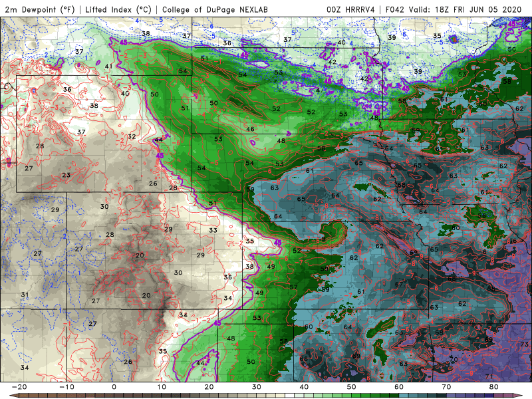Click the dewpoint value '23' on the map
The height and width of the screenshot is (399, 532).
(x=66, y=175)
